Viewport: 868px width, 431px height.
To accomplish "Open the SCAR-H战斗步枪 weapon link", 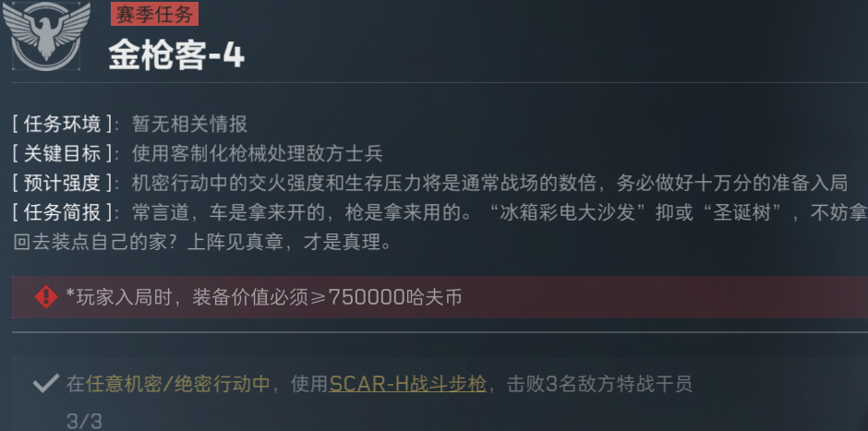I will tap(407, 383).
